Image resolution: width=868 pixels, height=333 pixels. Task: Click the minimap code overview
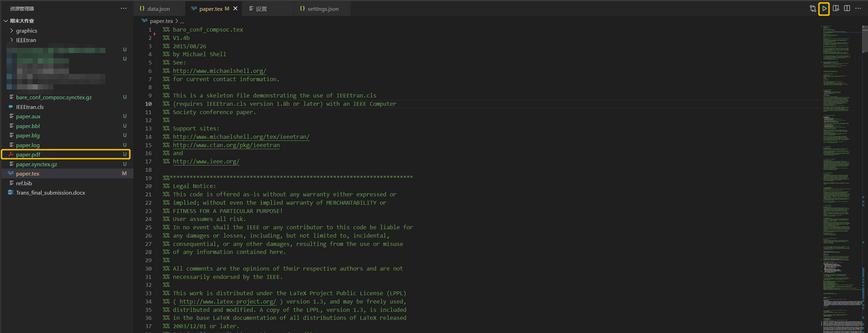[841, 173]
